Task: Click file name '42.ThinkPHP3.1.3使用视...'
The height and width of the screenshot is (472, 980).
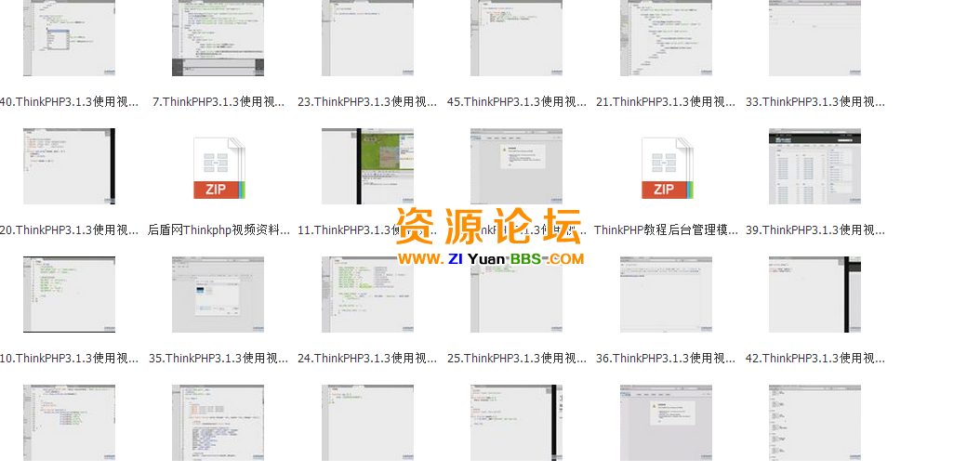Action: coord(815,358)
